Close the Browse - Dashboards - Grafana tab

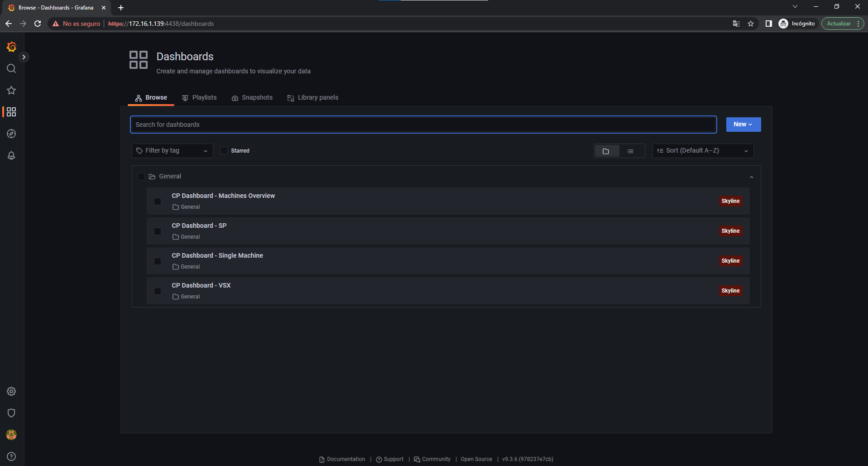(104, 8)
